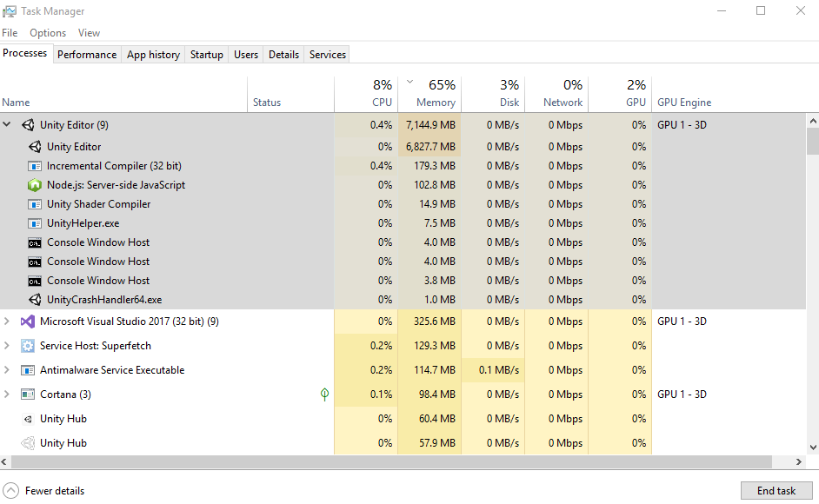Collapse the Unity Editor process group
The height and width of the screenshot is (504, 819).
[7, 124]
